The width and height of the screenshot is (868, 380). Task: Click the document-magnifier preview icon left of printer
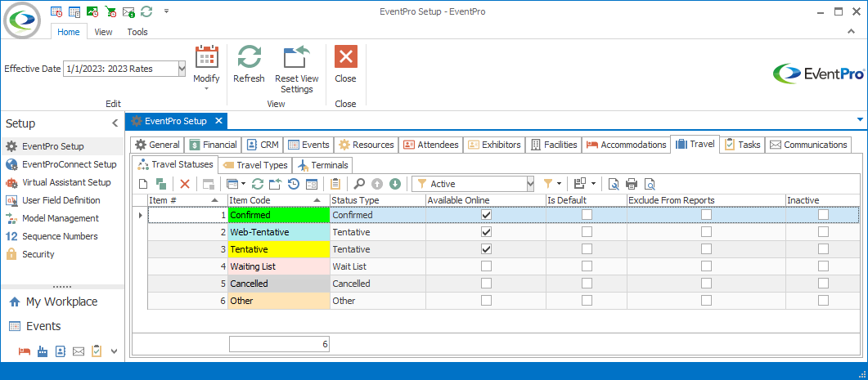614,184
